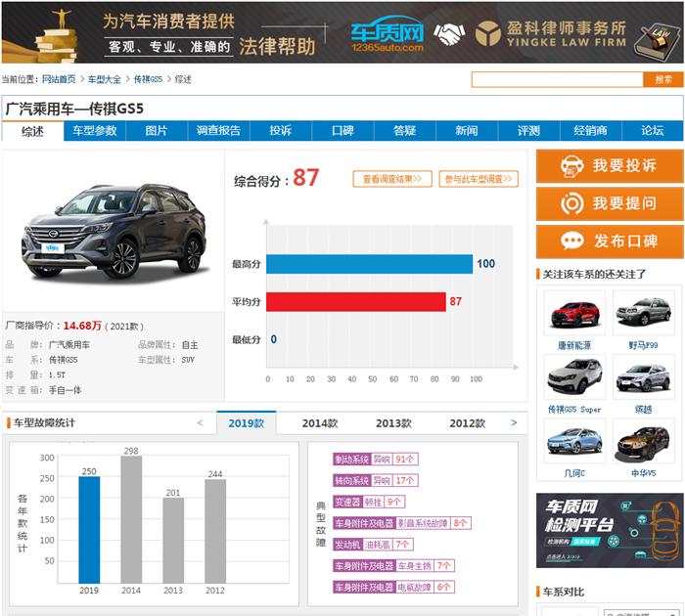Viewport: 685px width, 616px height.
Task: Click the 制动系统 异响 91个 fault tag
Action: click(x=376, y=460)
